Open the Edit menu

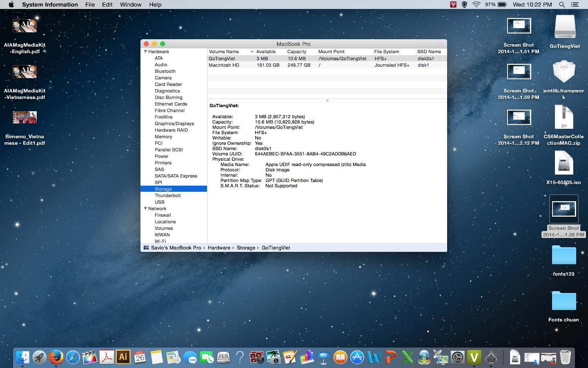pos(107,4)
